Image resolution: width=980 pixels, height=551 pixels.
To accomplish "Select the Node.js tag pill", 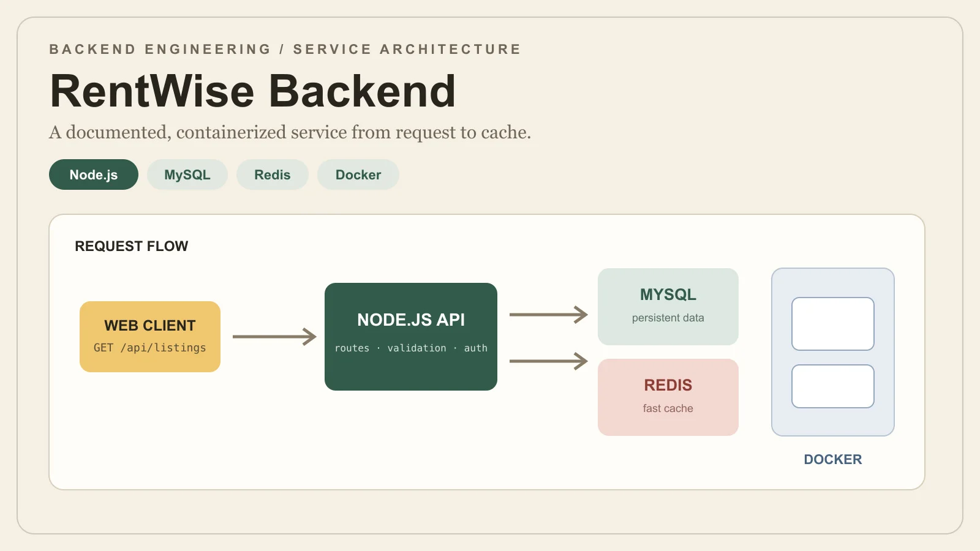I will tap(94, 174).
